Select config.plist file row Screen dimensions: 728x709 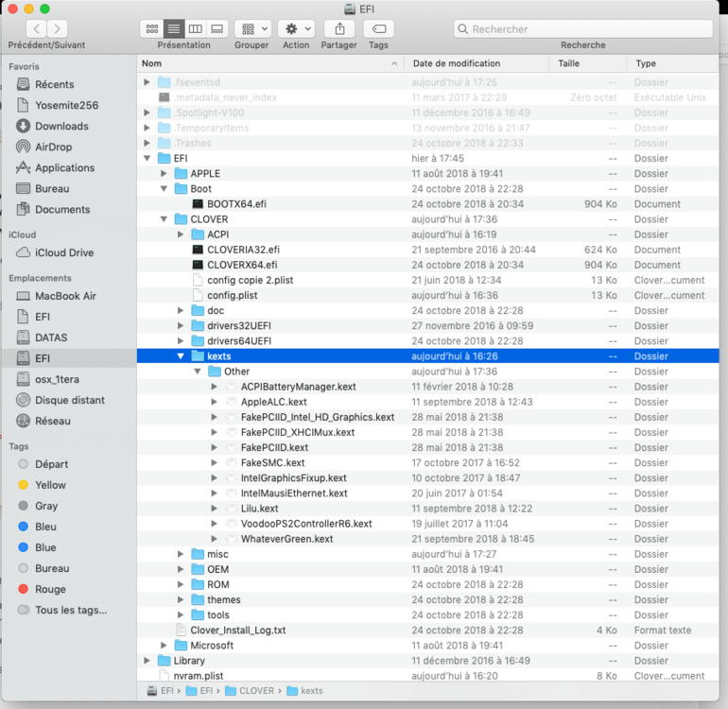(428, 296)
